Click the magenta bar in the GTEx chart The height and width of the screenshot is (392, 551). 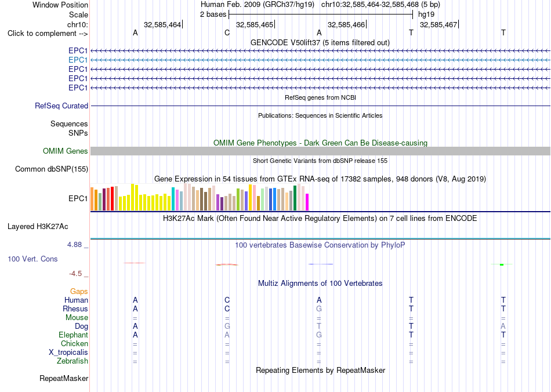(x=307, y=202)
